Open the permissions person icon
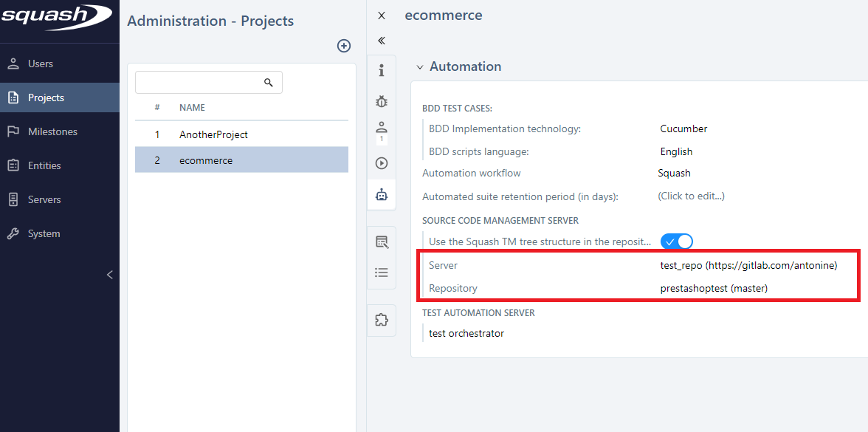 coord(382,131)
